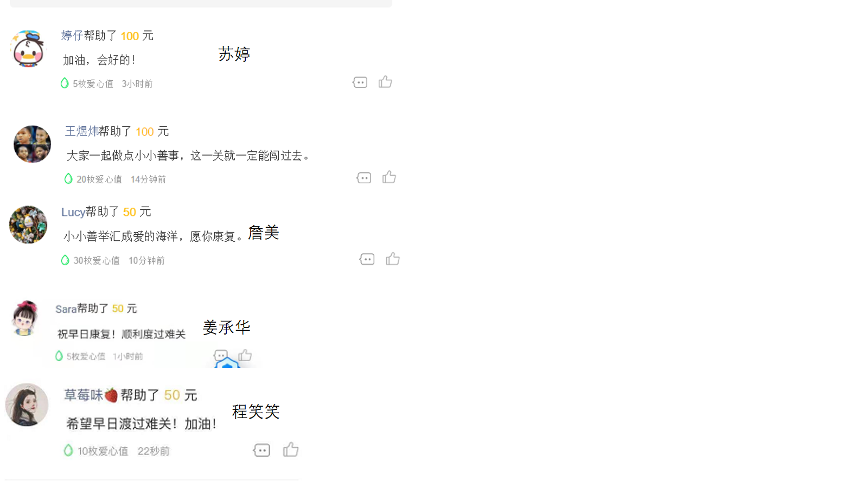Screen dimensions: 868x488
Task: Like 婷仔's donation comment
Action: tap(385, 82)
